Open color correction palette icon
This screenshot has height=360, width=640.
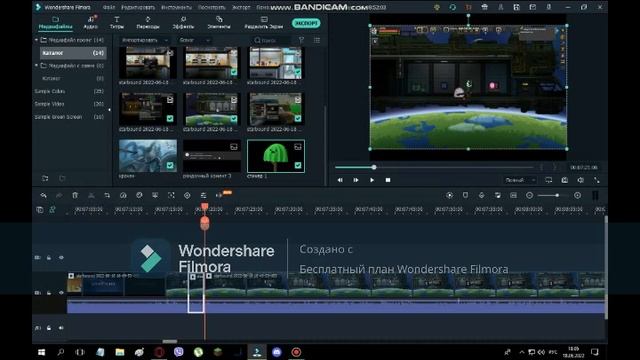pos(139,196)
